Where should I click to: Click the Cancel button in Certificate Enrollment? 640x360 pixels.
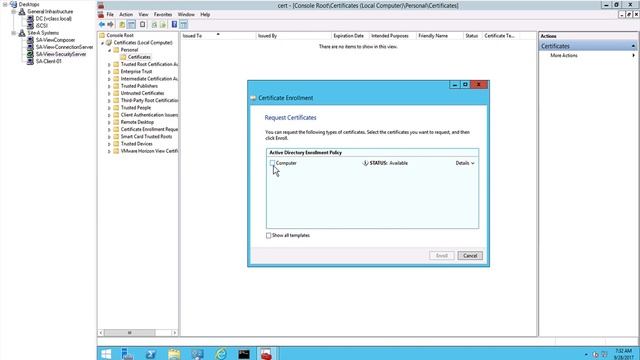[x=470, y=256]
